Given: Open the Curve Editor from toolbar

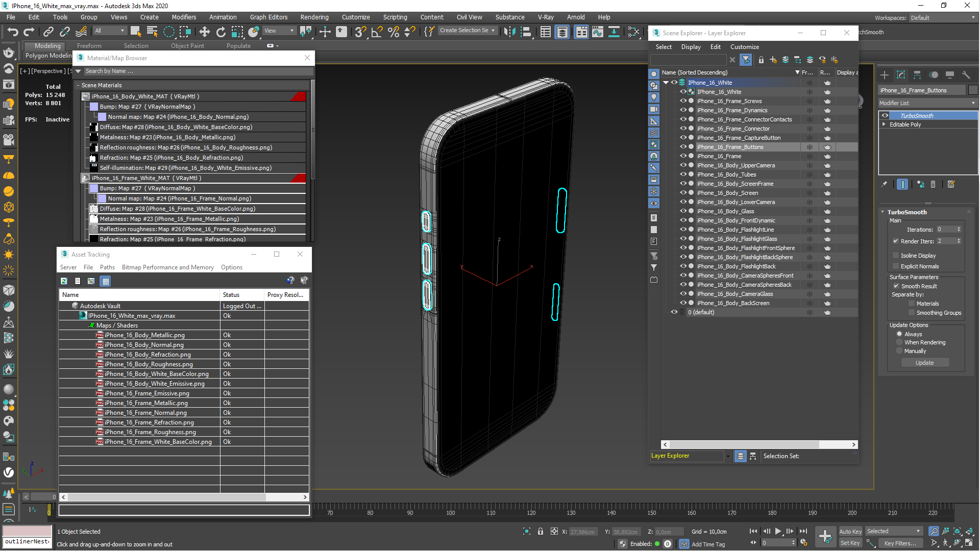Looking at the screenshot, I should click(x=598, y=32).
